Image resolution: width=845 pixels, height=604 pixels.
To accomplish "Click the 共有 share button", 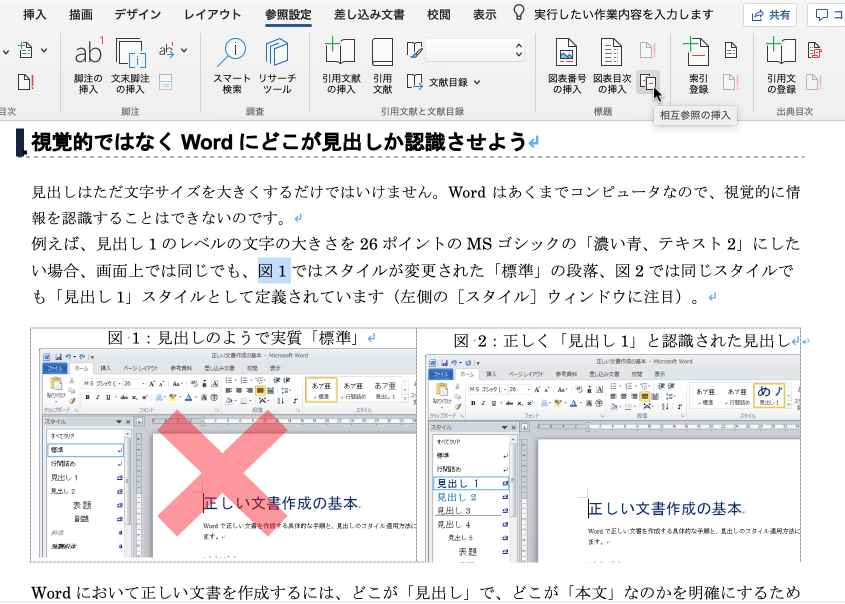I will click(x=770, y=15).
